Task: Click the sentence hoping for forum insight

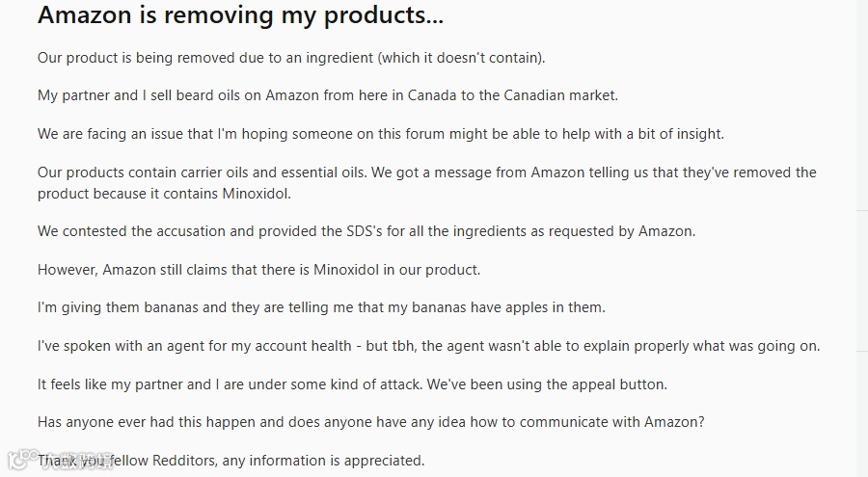Action: pos(380,134)
